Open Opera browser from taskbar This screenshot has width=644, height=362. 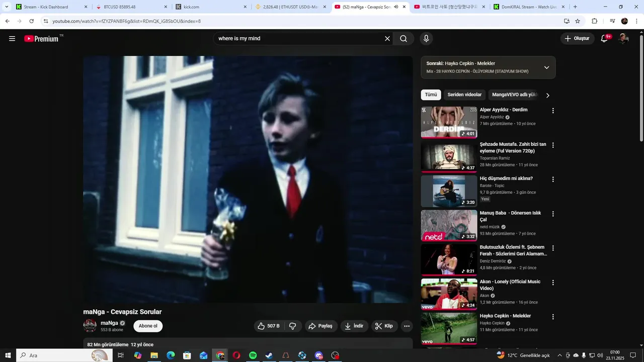(236, 355)
